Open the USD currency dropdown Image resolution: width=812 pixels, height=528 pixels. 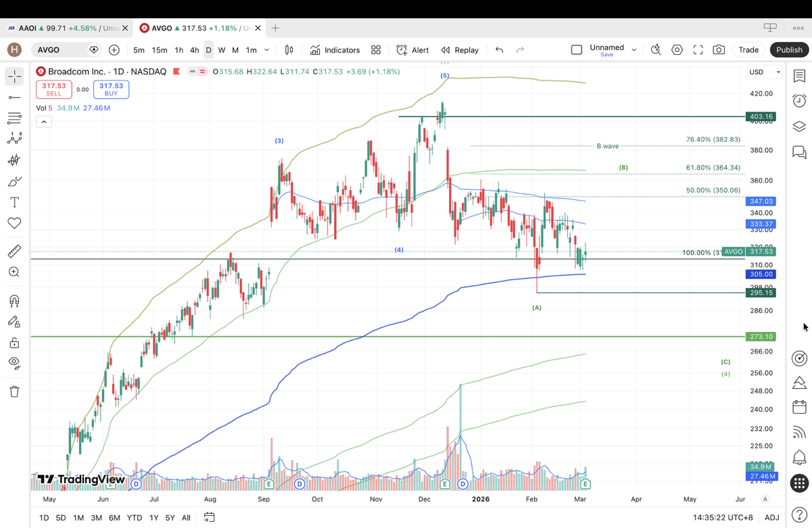(x=765, y=72)
